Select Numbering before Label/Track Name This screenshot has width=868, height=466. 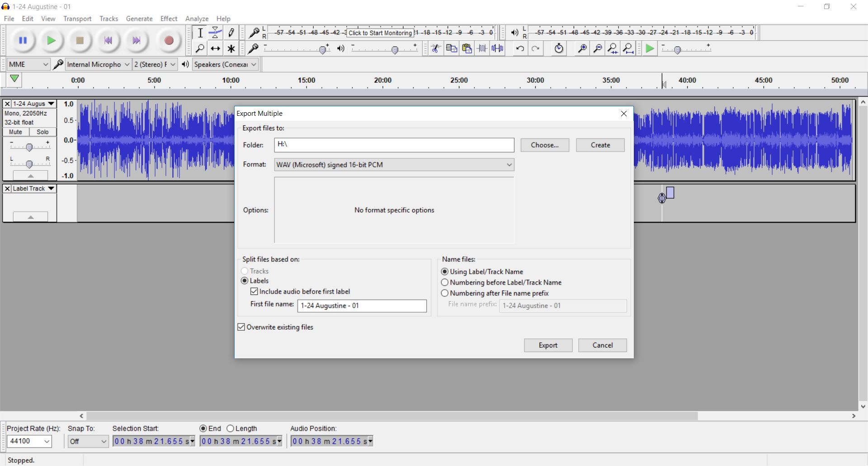(x=444, y=282)
